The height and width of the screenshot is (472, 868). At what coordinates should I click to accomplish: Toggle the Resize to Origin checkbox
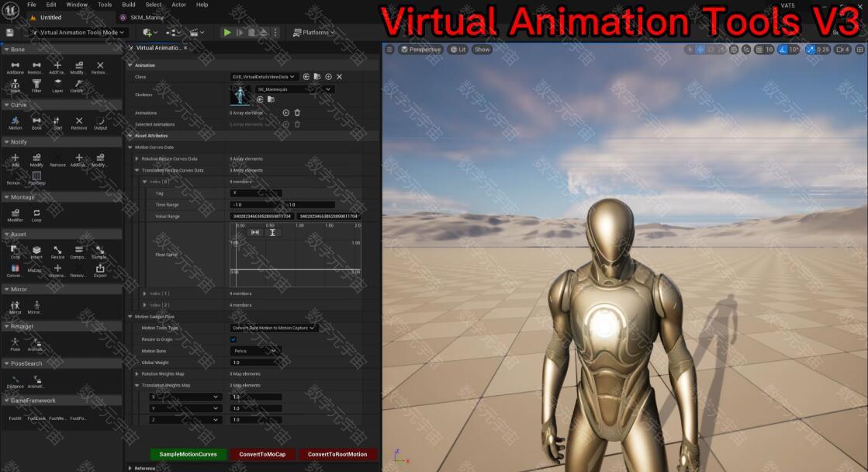pyautogui.click(x=233, y=339)
